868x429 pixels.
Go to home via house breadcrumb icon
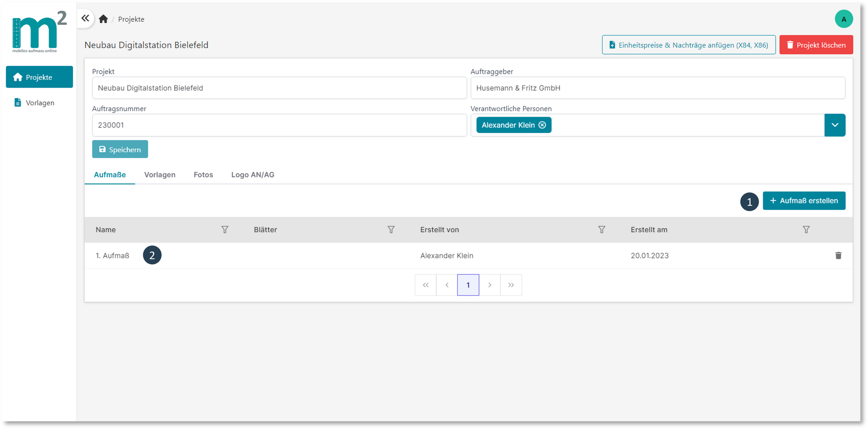104,19
